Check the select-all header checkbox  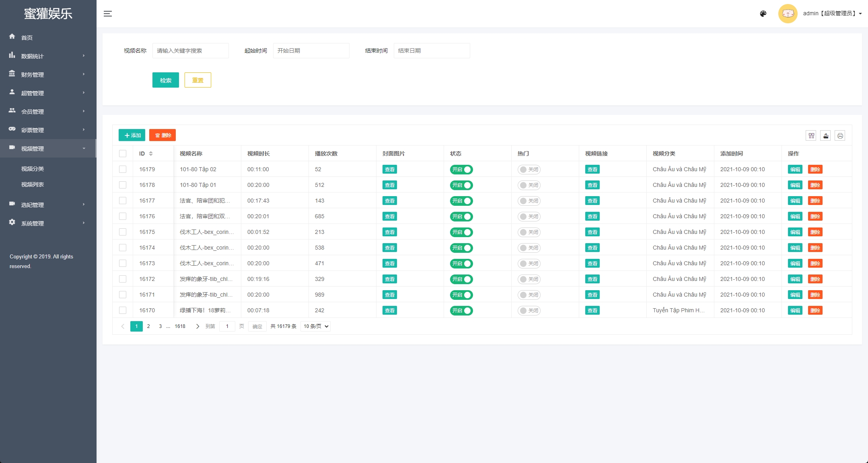click(x=123, y=154)
